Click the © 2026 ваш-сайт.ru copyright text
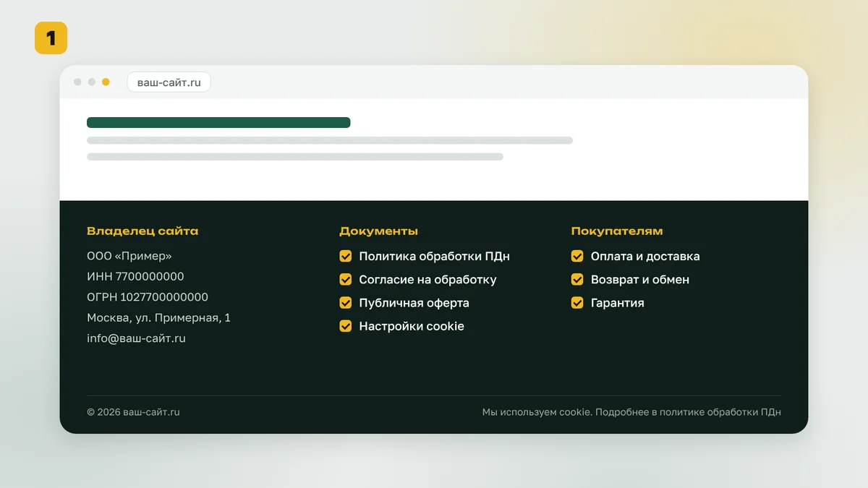This screenshot has height=488, width=868. 133,412
